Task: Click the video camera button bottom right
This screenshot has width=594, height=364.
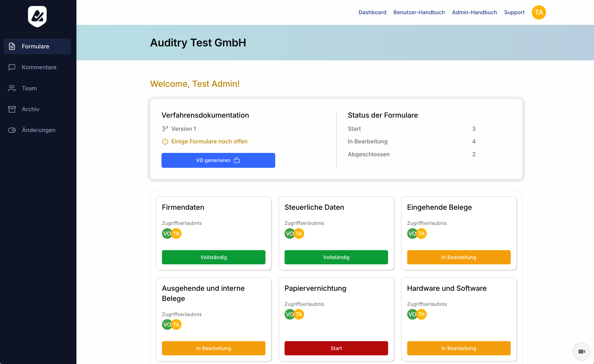Action: 581,352
